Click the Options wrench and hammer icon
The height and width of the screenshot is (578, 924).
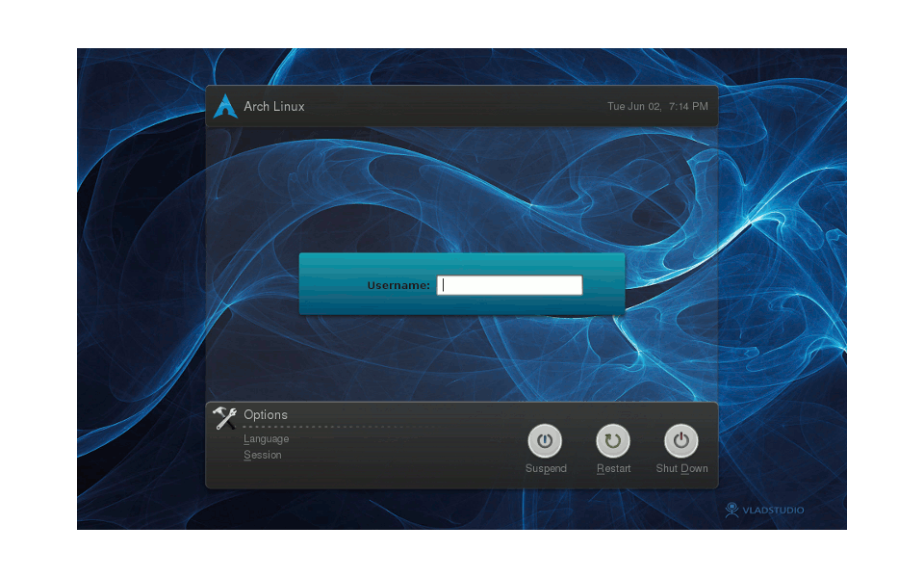(x=224, y=417)
